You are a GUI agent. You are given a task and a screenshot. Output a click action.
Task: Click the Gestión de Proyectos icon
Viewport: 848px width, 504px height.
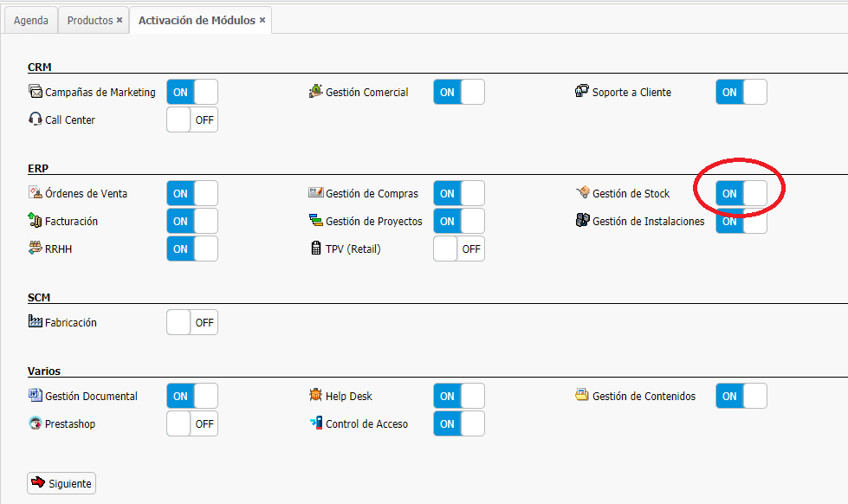click(316, 221)
